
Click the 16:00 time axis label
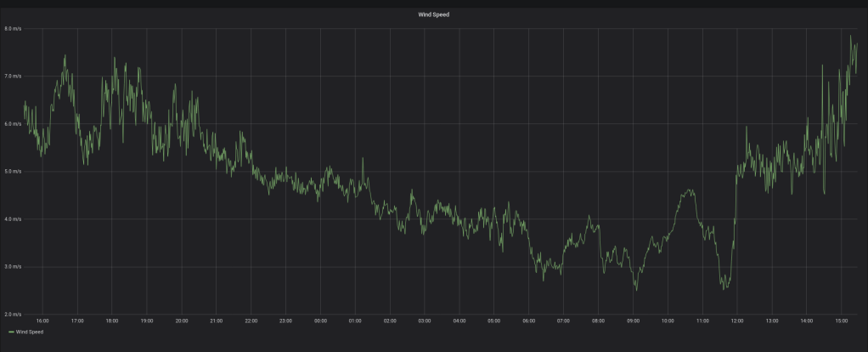(x=42, y=321)
